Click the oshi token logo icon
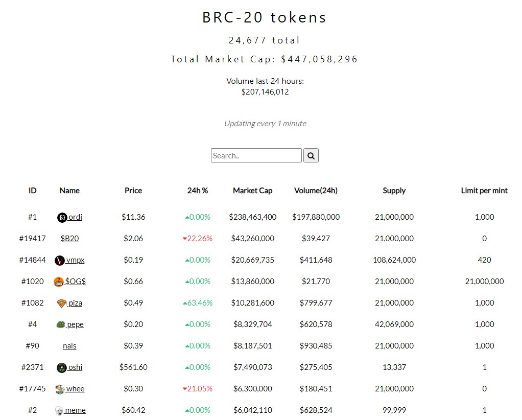This screenshot has width=522, height=420. coord(61,368)
